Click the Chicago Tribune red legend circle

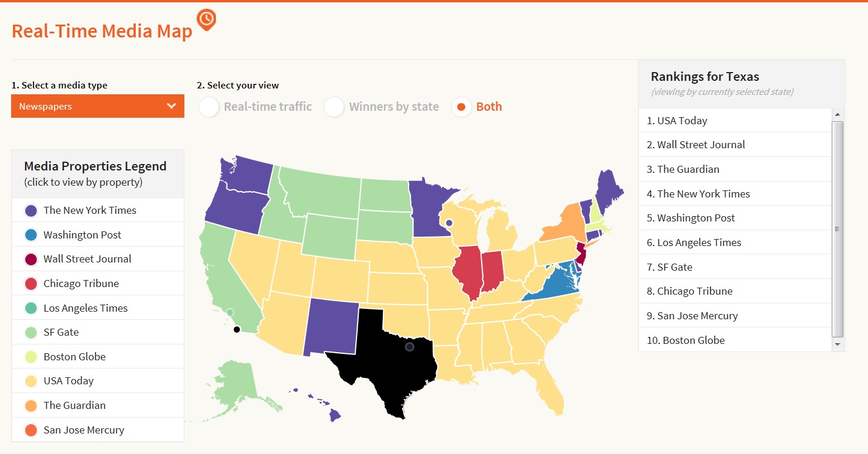pos(32,284)
